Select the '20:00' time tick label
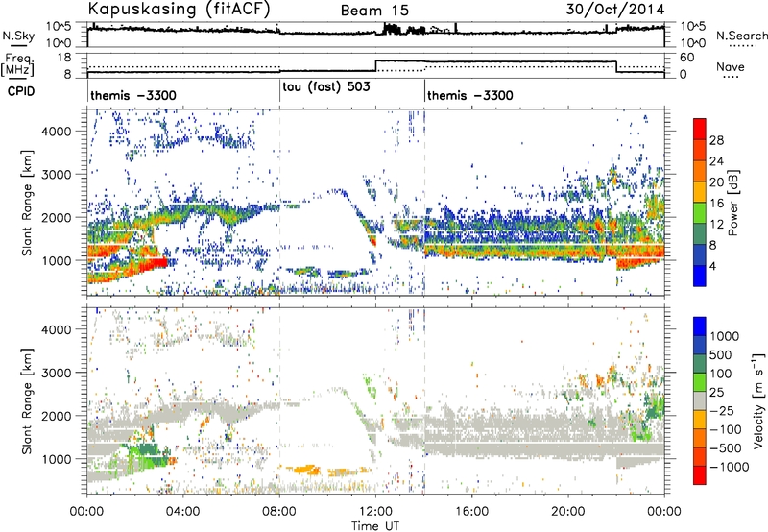 pyautogui.click(x=568, y=512)
